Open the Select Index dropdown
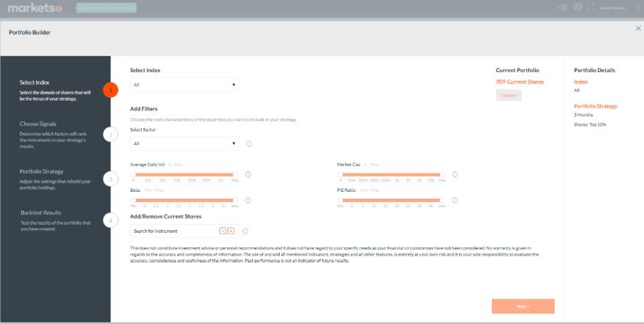 (184, 84)
